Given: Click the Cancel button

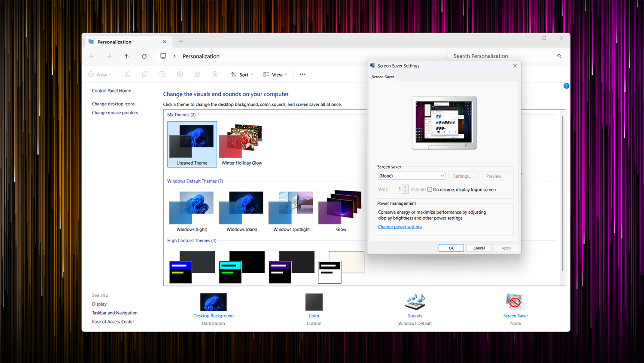Looking at the screenshot, I should point(479,248).
